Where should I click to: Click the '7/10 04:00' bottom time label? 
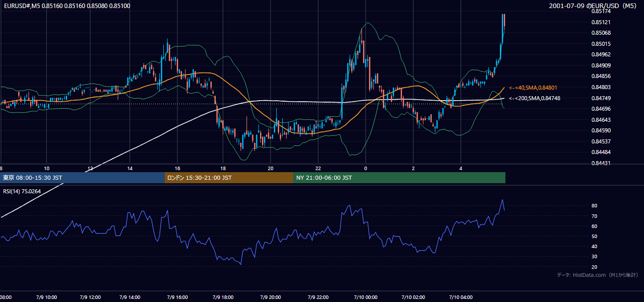(x=460, y=297)
